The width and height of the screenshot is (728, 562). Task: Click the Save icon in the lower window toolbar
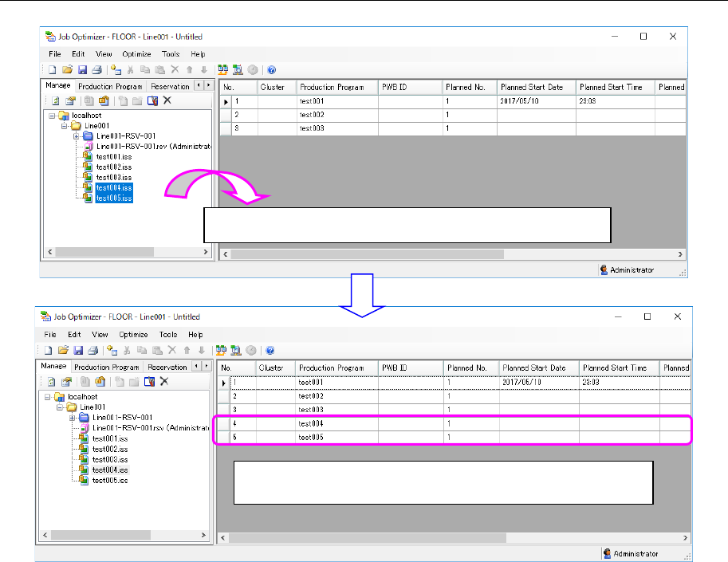click(x=79, y=350)
